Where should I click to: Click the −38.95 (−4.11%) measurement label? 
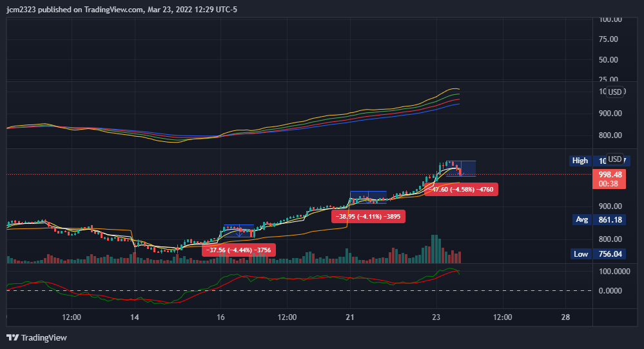pos(367,217)
